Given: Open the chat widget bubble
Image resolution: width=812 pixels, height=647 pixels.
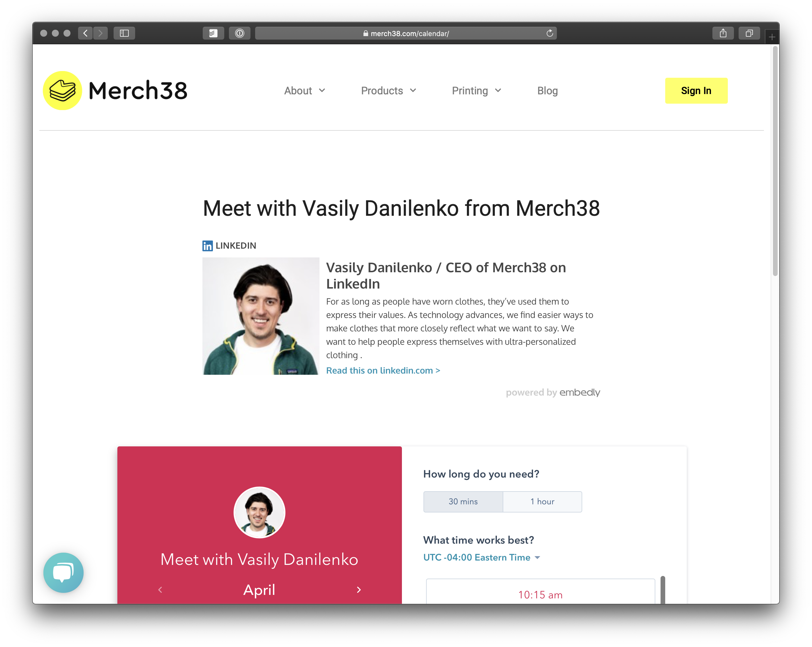Looking at the screenshot, I should pos(63,572).
